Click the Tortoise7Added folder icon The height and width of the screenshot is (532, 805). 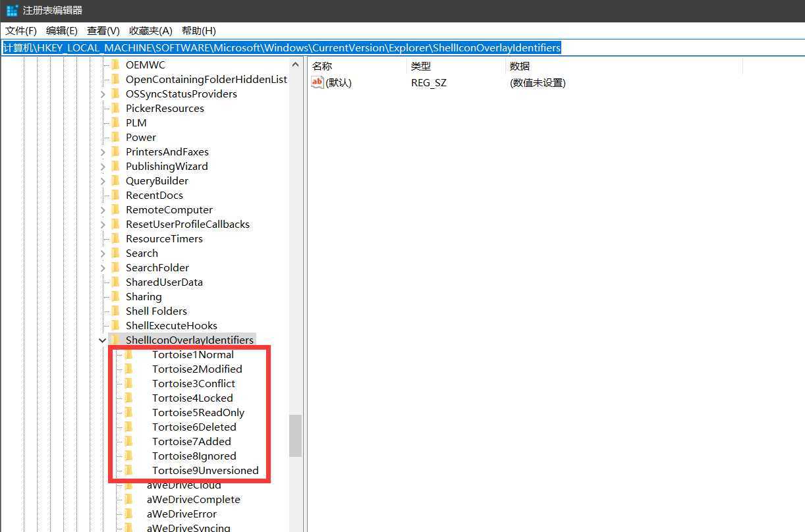pyautogui.click(x=128, y=441)
